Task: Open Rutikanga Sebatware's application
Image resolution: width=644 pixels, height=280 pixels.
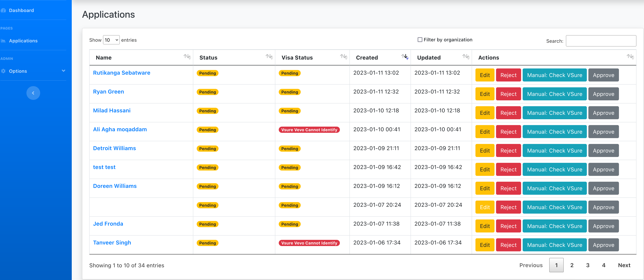Action: point(122,73)
